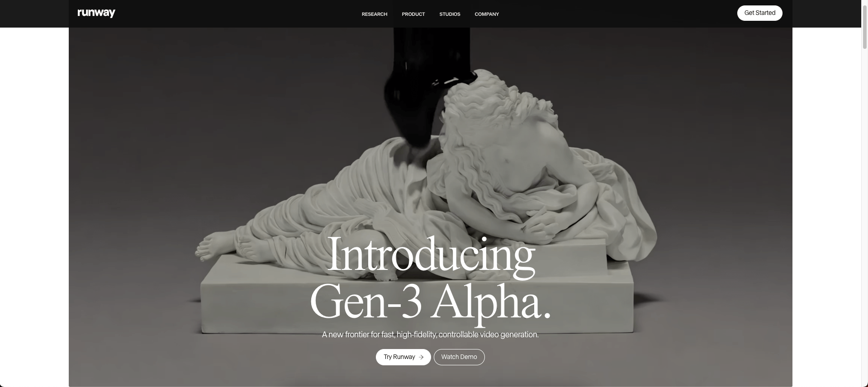Open the COMPANY nav item
868x387 pixels.
[x=487, y=14]
